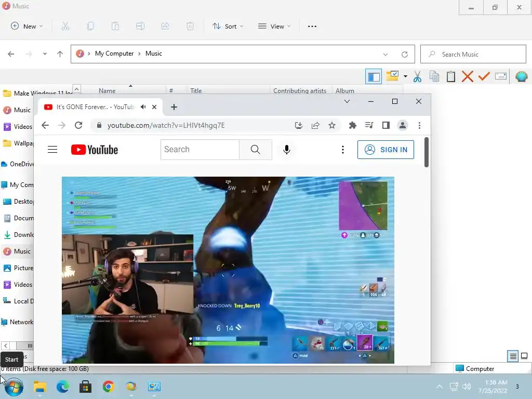Open Chrome three-dot customize menu
The image size is (532, 399).
(x=419, y=126)
